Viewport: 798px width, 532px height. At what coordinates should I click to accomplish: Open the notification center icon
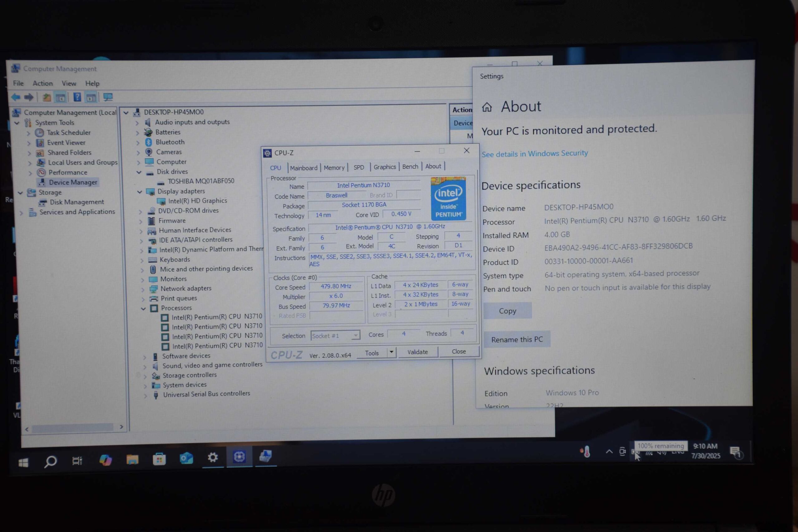click(x=736, y=452)
